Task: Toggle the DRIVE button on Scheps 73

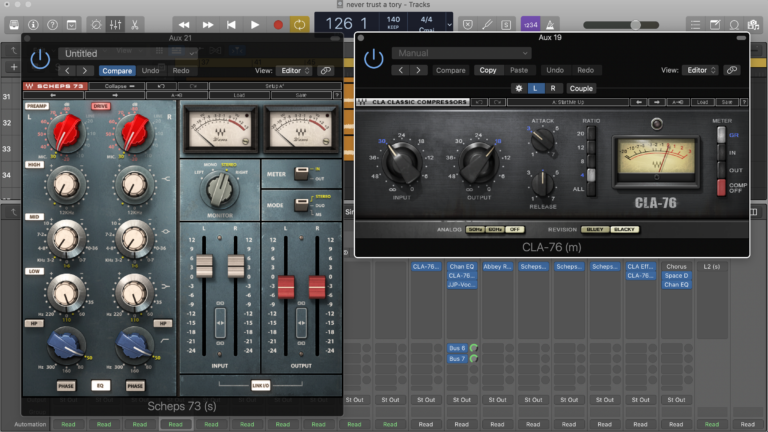Action: [x=101, y=105]
